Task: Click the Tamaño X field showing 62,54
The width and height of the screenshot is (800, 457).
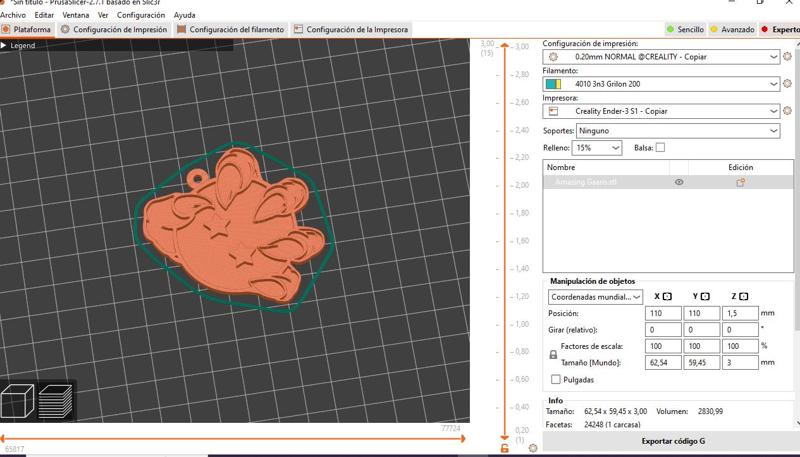Action: (x=663, y=363)
